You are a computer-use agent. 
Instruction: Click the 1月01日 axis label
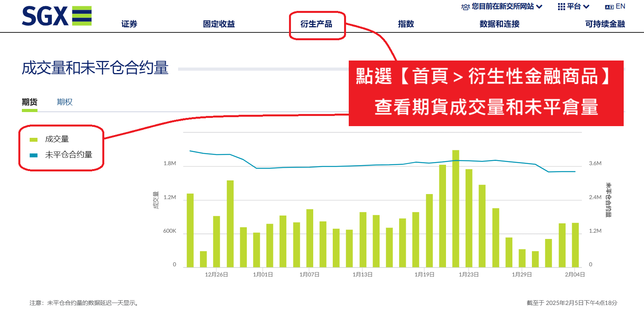coord(263,275)
